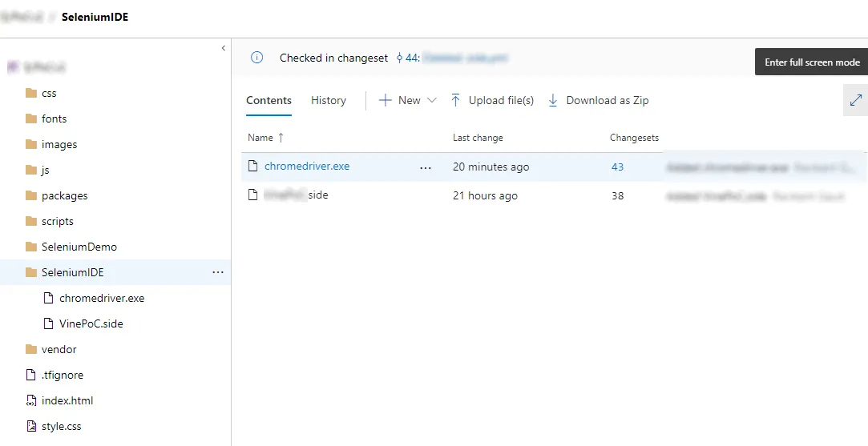Open index.html in the file tree
Image resolution: width=868 pixels, height=446 pixels.
[x=67, y=400]
